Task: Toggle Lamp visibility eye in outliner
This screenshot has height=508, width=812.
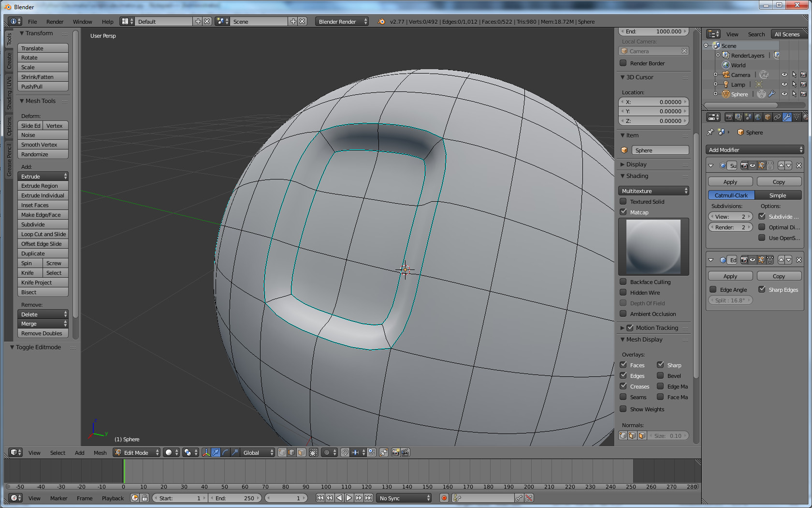Action: tap(784, 84)
